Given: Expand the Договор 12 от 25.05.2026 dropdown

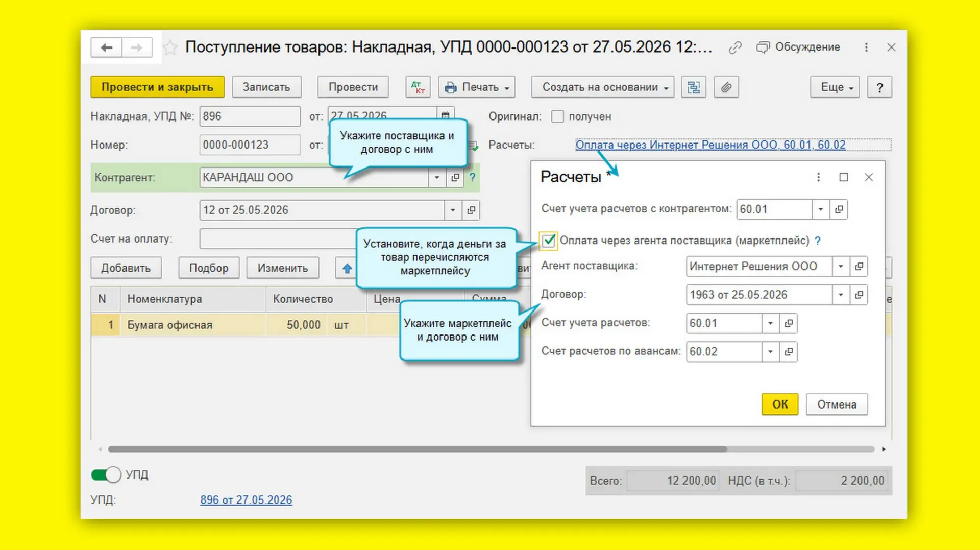Looking at the screenshot, I should [x=453, y=210].
